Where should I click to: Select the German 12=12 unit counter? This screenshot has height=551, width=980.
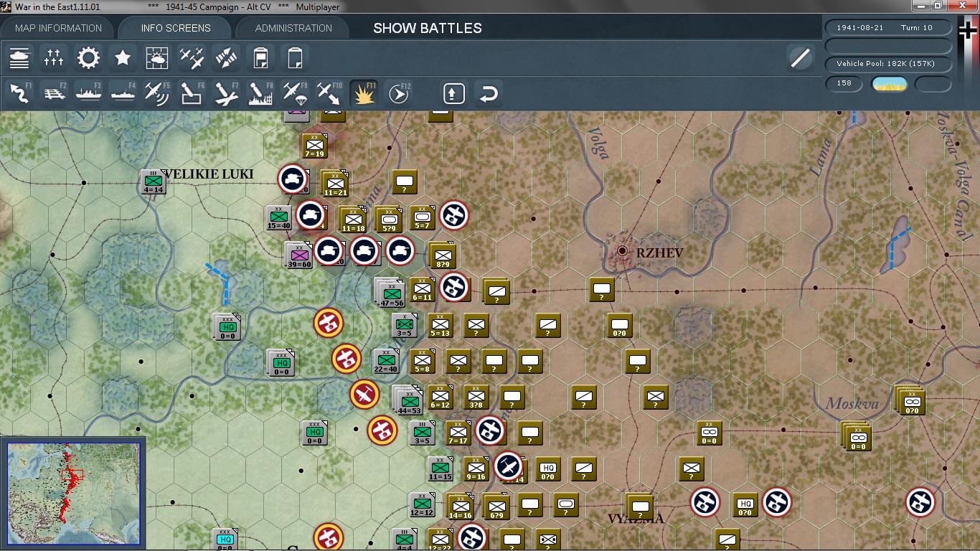422,505
